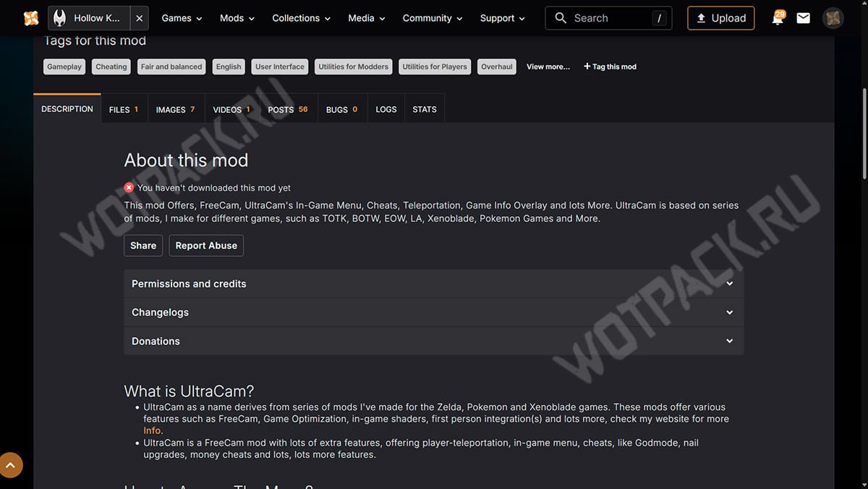868x489 pixels.
Task: Focus the Search input field
Action: 608,18
